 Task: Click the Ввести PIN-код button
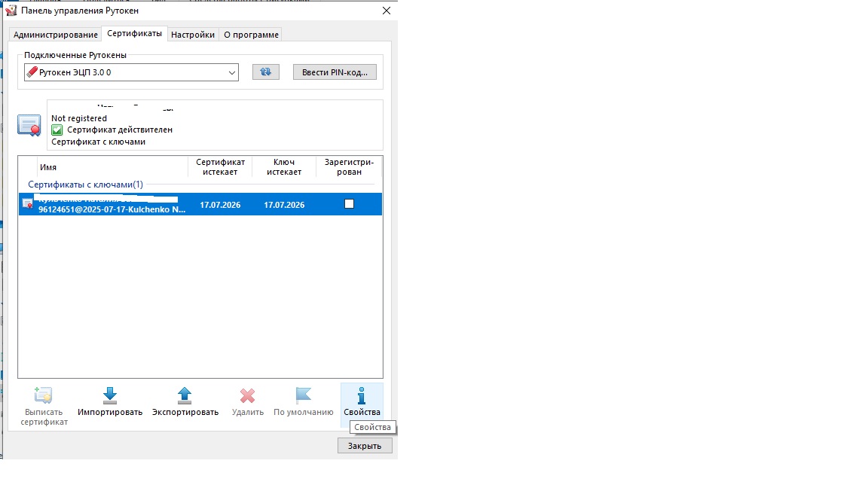[335, 72]
